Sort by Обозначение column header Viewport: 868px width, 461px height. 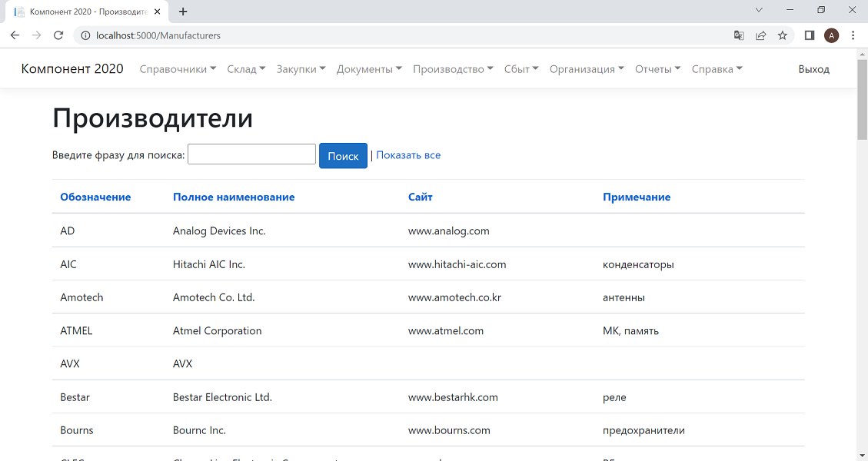coord(96,197)
